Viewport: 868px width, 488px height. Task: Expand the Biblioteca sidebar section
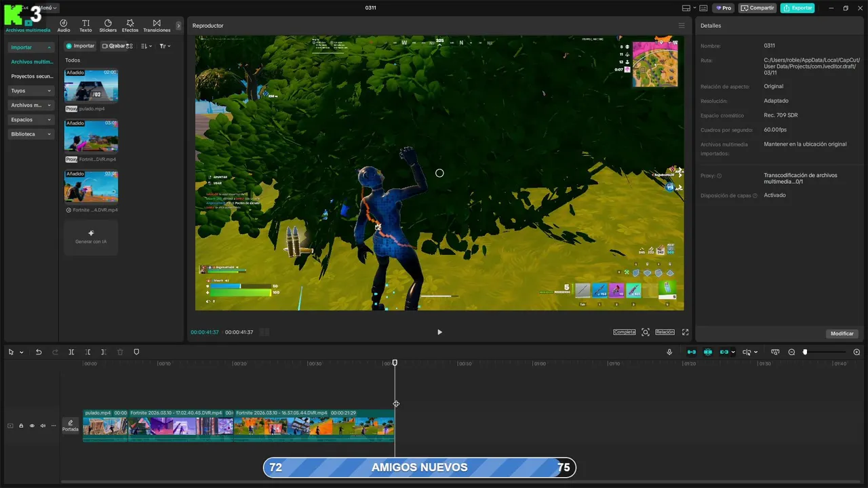point(31,134)
